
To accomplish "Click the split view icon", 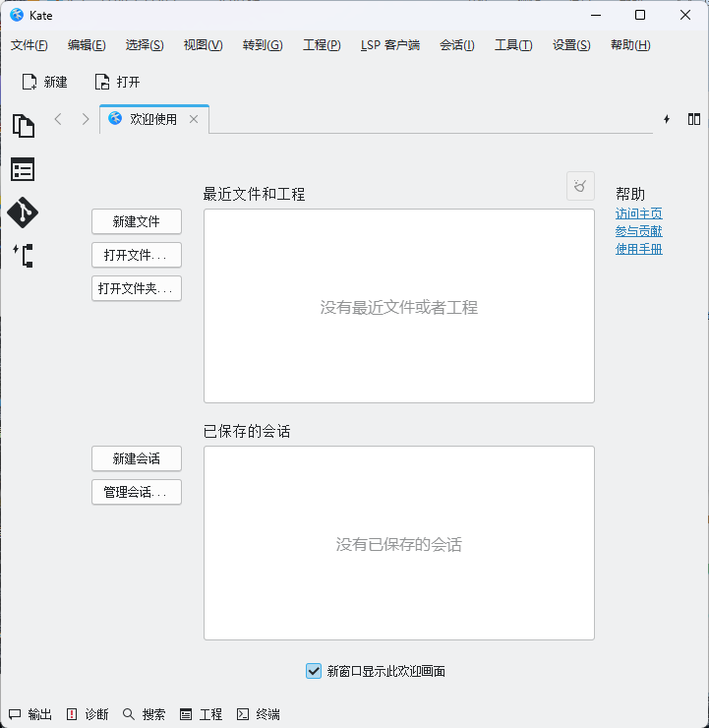I will pyautogui.click(x=694, y=119).
